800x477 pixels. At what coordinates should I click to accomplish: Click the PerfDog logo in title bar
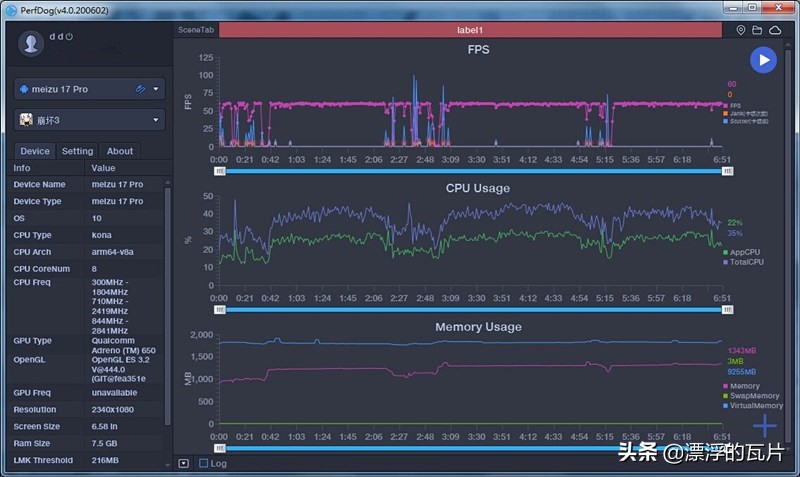11,10
